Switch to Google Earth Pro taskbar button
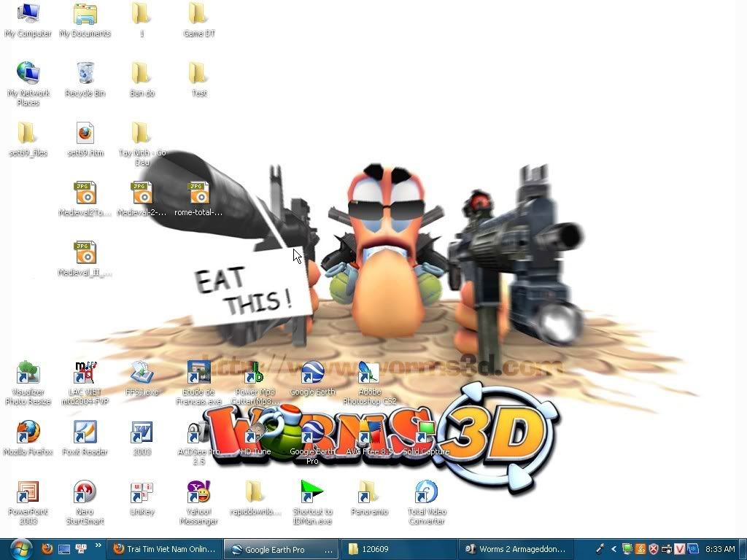 281,549
